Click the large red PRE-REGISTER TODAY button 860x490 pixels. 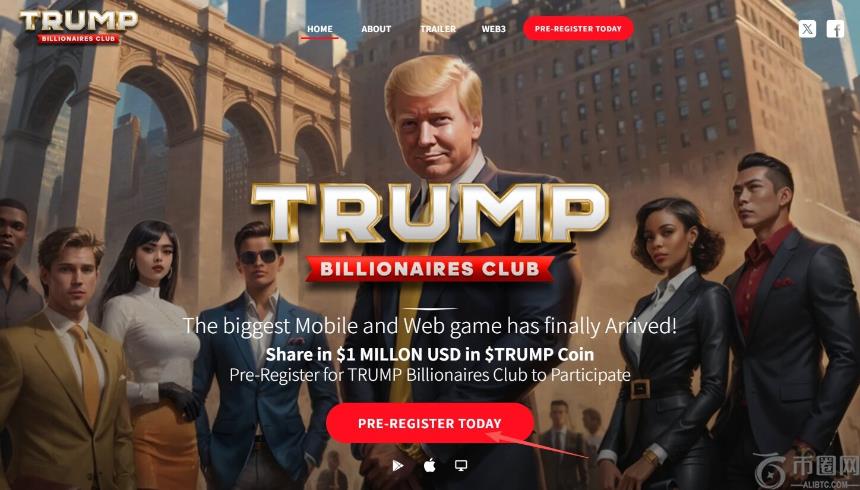tap(430, 423)
